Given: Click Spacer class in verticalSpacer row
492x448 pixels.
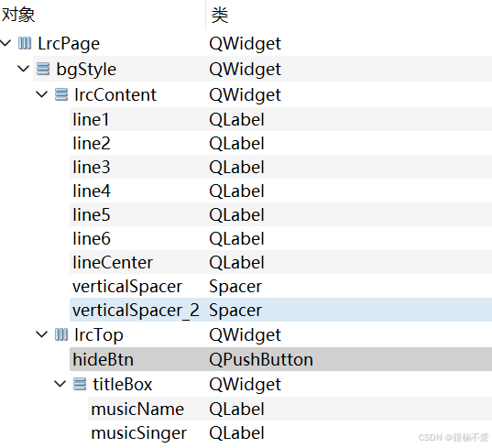Looking at the screenshot, I should coord(235,287).
